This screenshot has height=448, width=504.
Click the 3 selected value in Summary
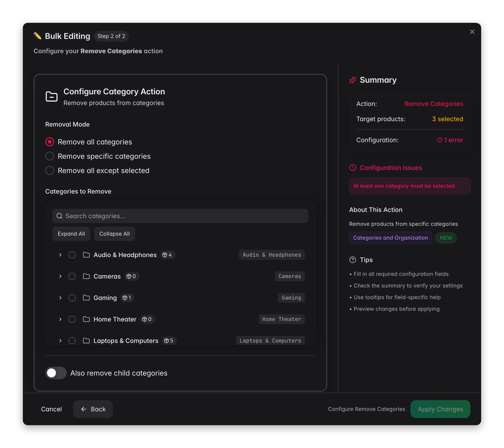448,119
